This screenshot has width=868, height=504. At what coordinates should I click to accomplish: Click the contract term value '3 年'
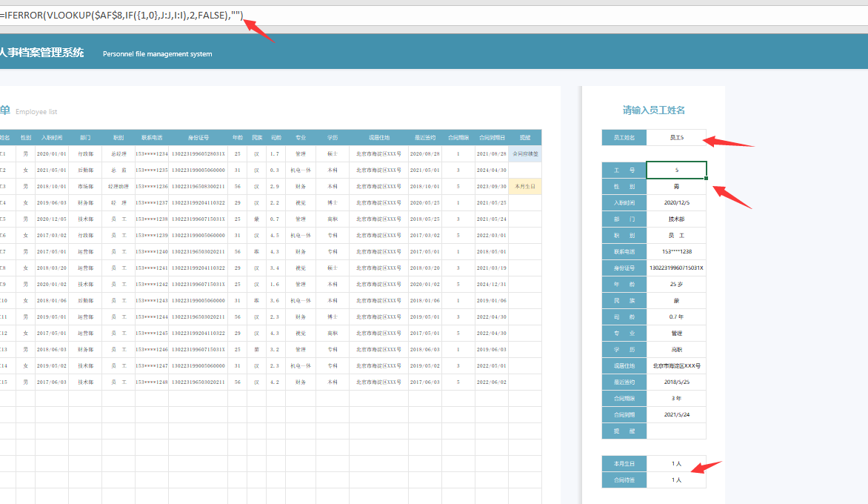point(676,398)
